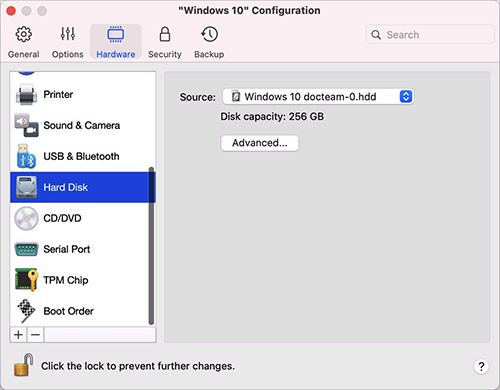Open the Advanced... hard disk settings
Viewport: 500px width, 390px height.
point(260,143)
